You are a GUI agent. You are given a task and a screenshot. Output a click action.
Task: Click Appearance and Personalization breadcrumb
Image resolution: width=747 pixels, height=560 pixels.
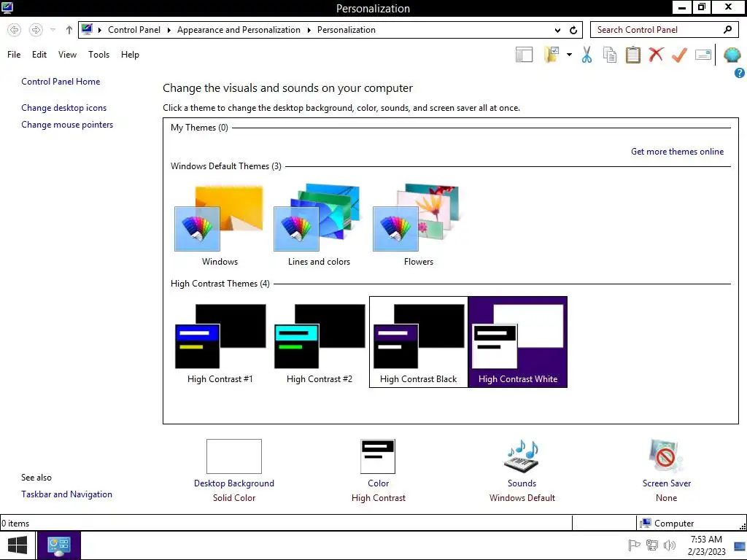[239, 30]
